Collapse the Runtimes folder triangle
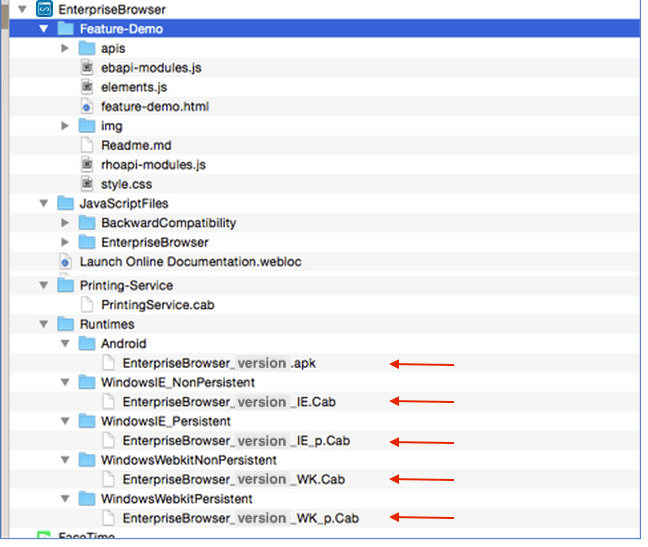Screen dimensions: 648x547 [43, 324]
